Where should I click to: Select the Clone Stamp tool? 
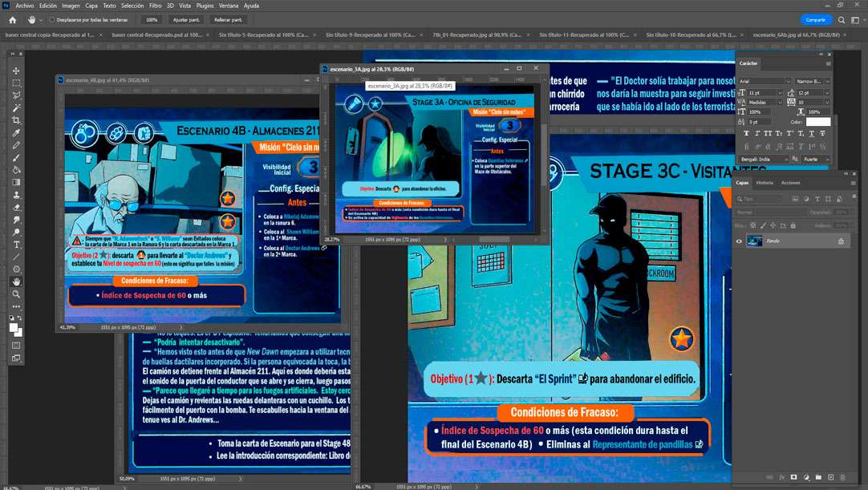16,195
